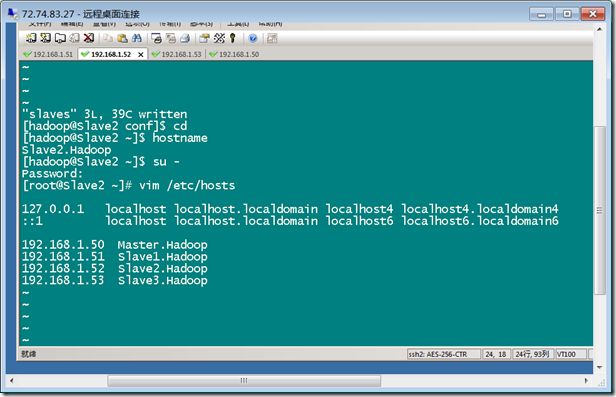Click the Disconnect red X icon
Image resolution: width=616 pixels, height=397 pixels.
tap(89, 38)
